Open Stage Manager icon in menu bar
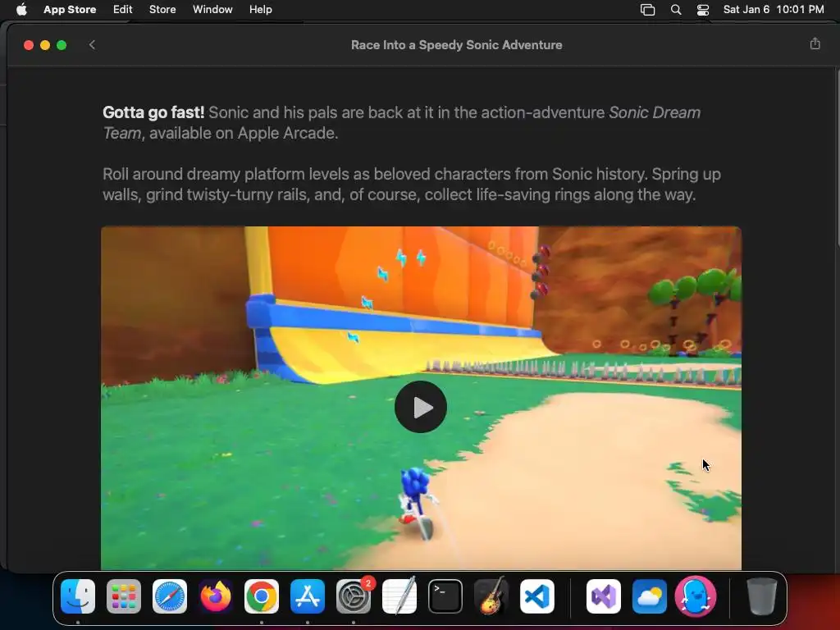Viewport: 840px width, 630px height. point(648,10)
